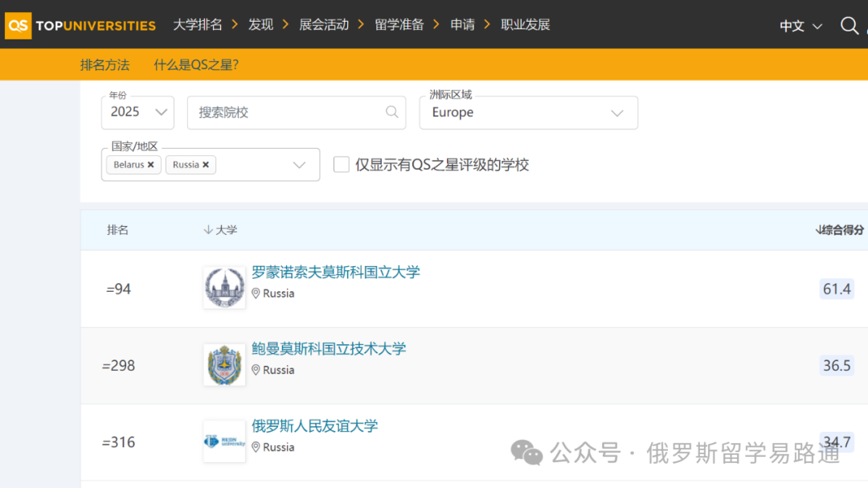Viewport: 868px width, 488px height.
Task: Click the =94 rank value
Action: (118, 289)
